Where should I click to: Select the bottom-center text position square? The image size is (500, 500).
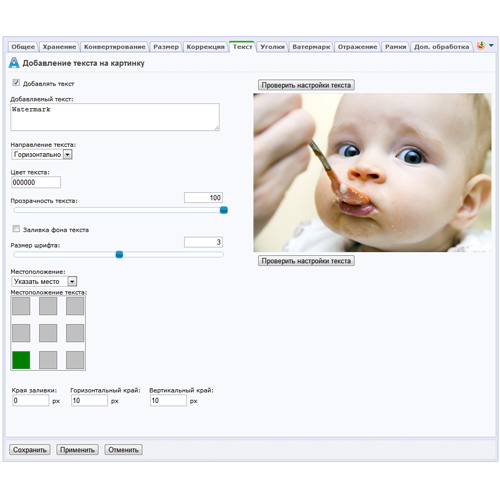pos(48,360)
